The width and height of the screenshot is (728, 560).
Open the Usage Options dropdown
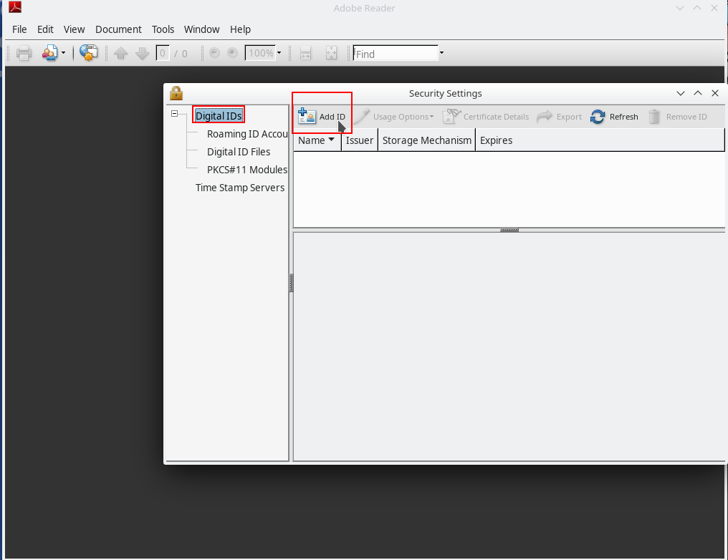(x=395, y=117)
